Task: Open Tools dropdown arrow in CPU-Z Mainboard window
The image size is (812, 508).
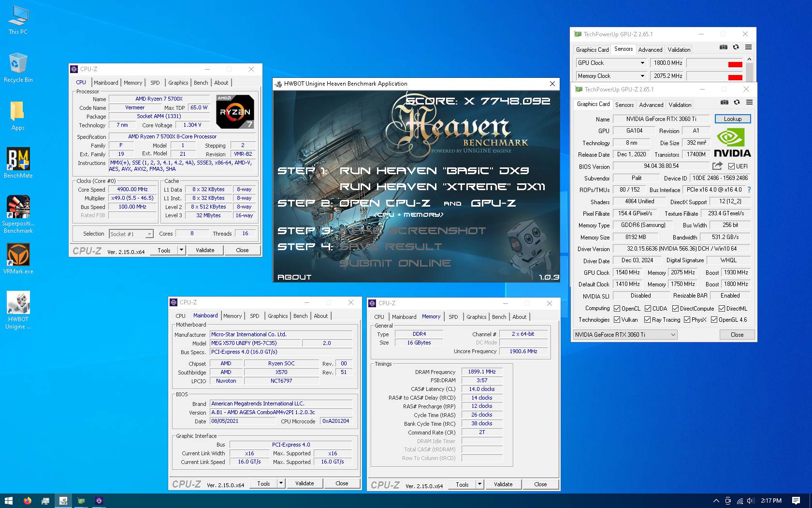Action: (281, 483)
